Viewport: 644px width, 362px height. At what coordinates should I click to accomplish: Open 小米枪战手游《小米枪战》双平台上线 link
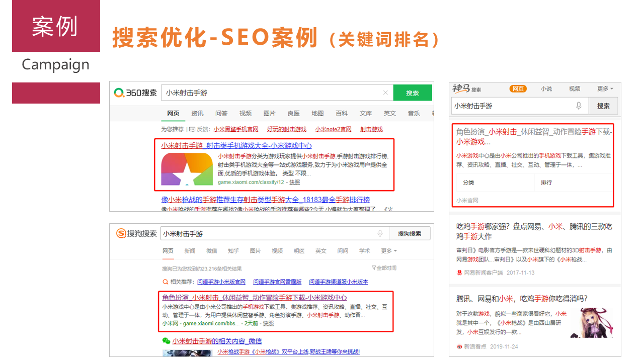tap(288, 351)
